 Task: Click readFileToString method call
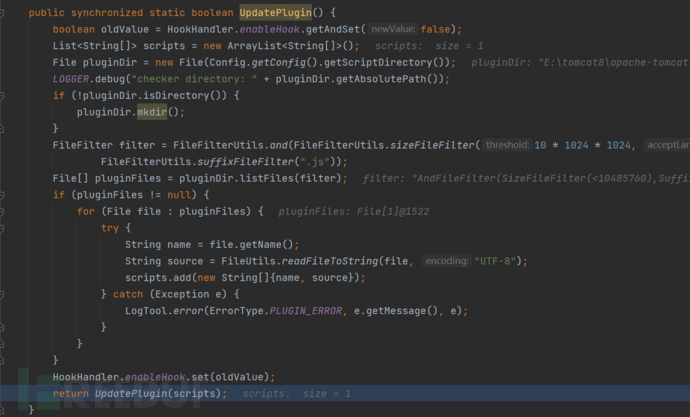pos(330,261)
